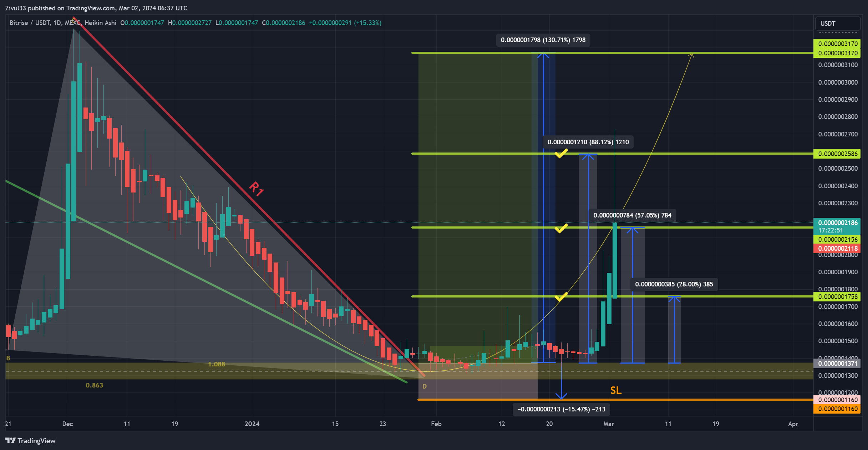Image resolution: width=868 pixels, height=450 pixels.
Task: Click the -15.47% measurement label
Action: point(562,409)
